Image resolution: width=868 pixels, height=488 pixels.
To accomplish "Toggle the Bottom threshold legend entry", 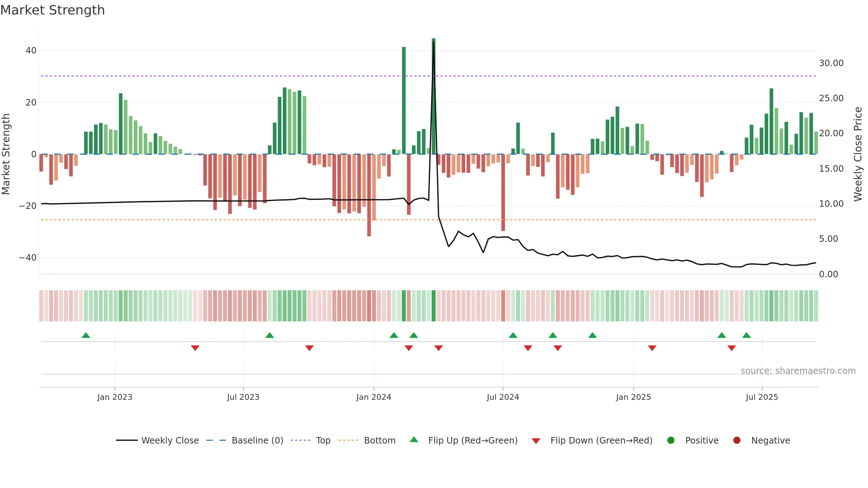I will [x=367, y=440].
